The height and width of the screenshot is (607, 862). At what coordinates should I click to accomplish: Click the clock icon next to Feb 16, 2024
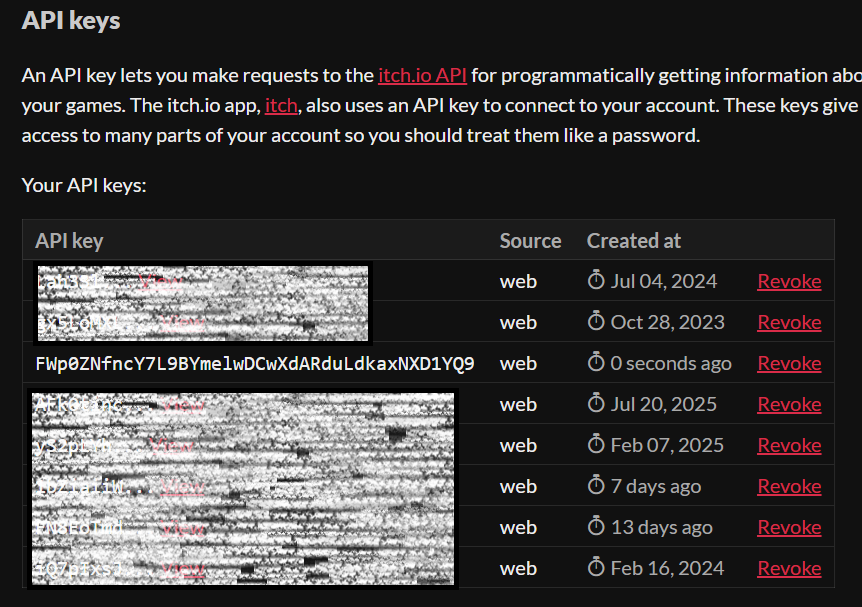[596, 568]
